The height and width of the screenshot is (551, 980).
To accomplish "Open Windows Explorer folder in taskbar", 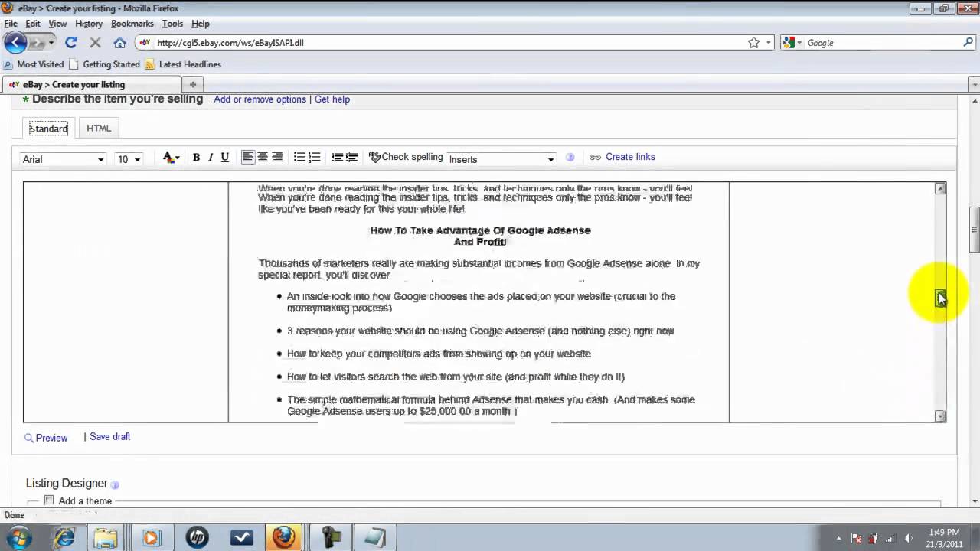I will coord(106,537).
